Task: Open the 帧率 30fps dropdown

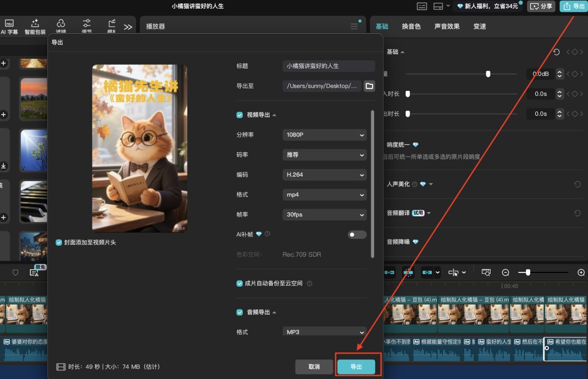Action: coord(324,214)
